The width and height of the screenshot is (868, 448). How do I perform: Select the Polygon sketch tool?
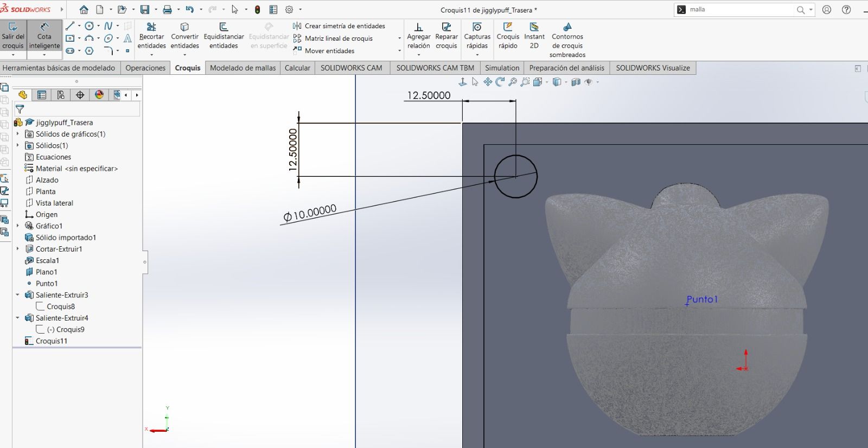tap(89, 50)
